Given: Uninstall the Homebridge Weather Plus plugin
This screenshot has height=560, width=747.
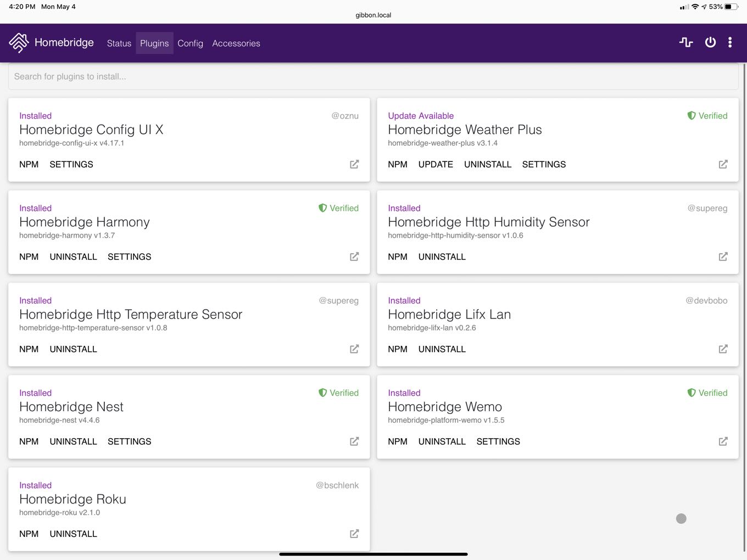Looking at the screenshot, I should [488, 164].
